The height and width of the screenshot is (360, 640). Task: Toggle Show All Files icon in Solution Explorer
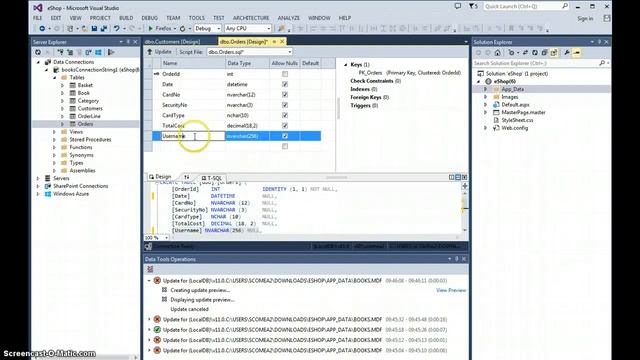pyautogui.click(x=554, y=53)
